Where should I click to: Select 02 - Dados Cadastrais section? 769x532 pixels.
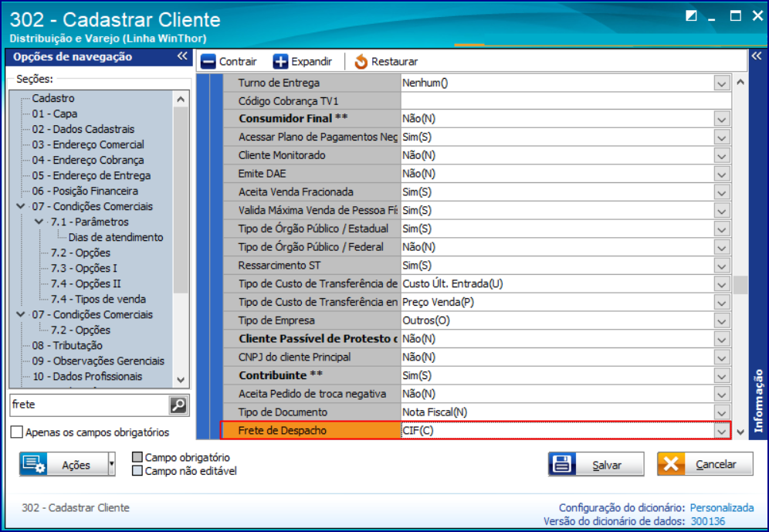83,129
